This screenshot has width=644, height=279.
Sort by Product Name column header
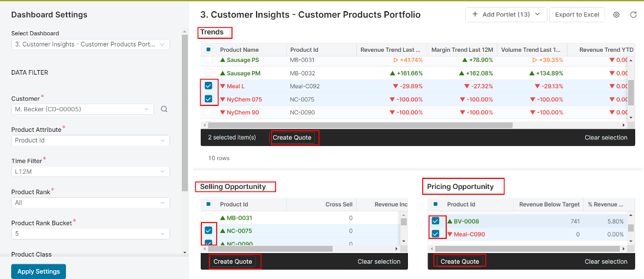pos(239,49)
